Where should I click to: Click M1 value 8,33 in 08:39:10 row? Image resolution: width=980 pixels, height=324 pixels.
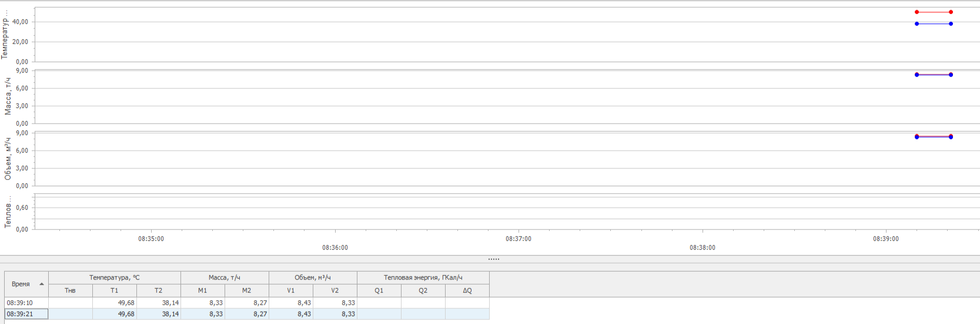[203, 303]
